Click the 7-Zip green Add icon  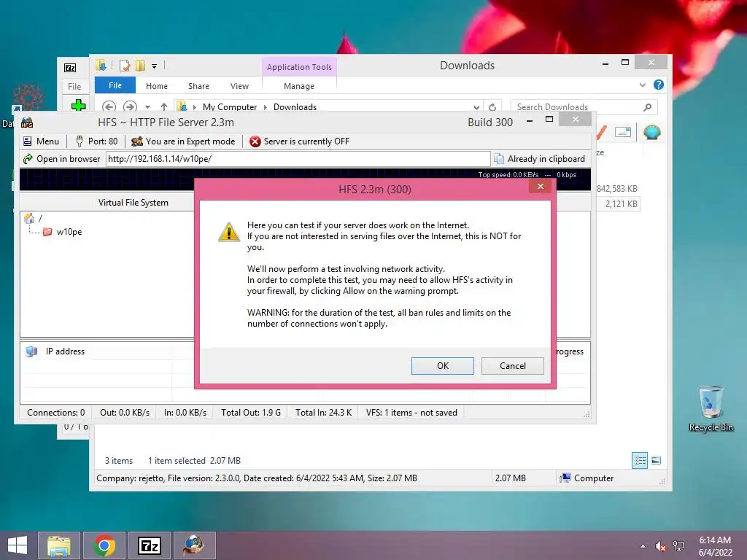click(79, 105)
